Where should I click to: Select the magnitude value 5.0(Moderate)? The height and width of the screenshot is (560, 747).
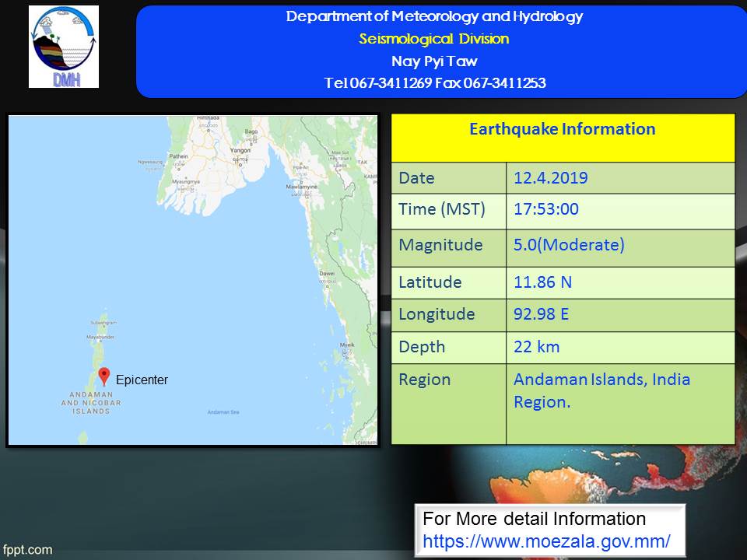click(x=569, y=245)
